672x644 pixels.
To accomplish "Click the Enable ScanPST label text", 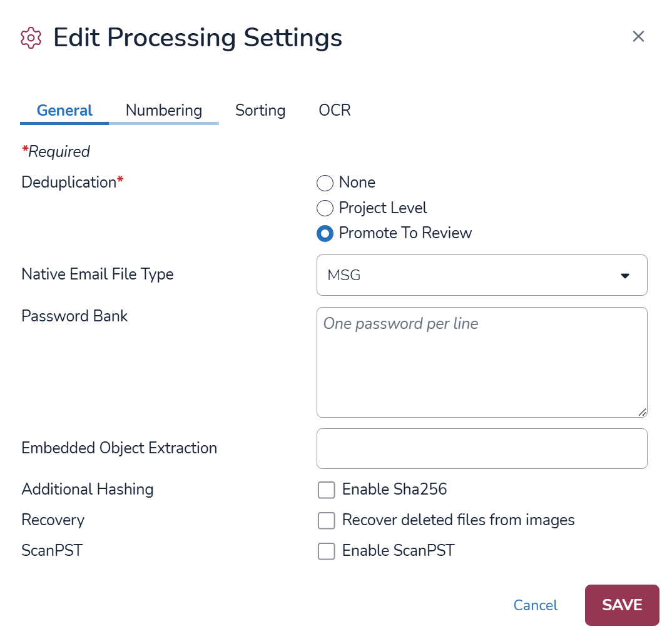I will 398,551.
